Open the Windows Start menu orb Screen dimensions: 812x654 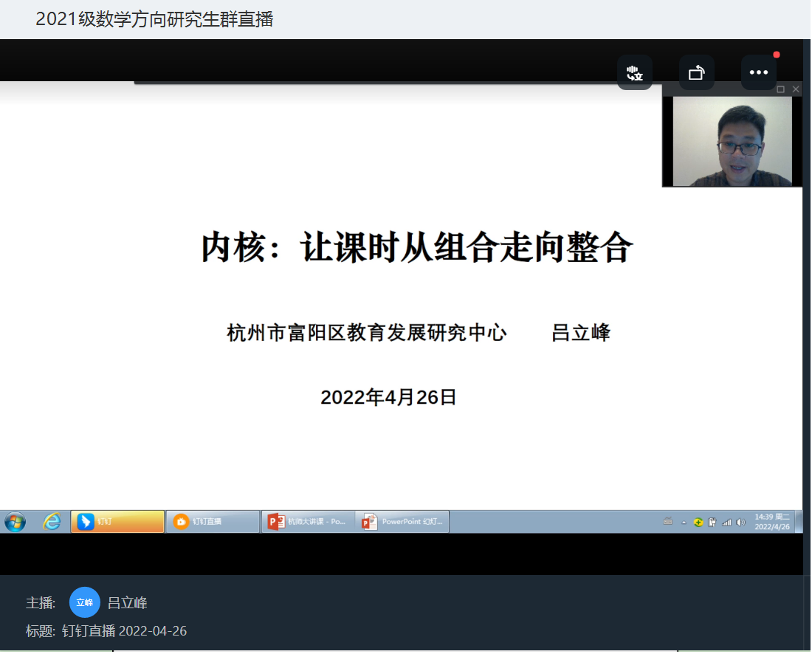click(15, 522)
